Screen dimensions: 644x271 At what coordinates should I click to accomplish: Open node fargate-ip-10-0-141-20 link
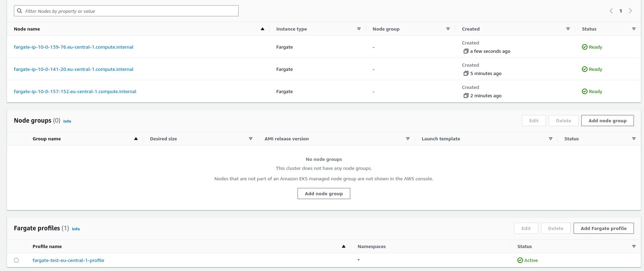tap(74, 69)
